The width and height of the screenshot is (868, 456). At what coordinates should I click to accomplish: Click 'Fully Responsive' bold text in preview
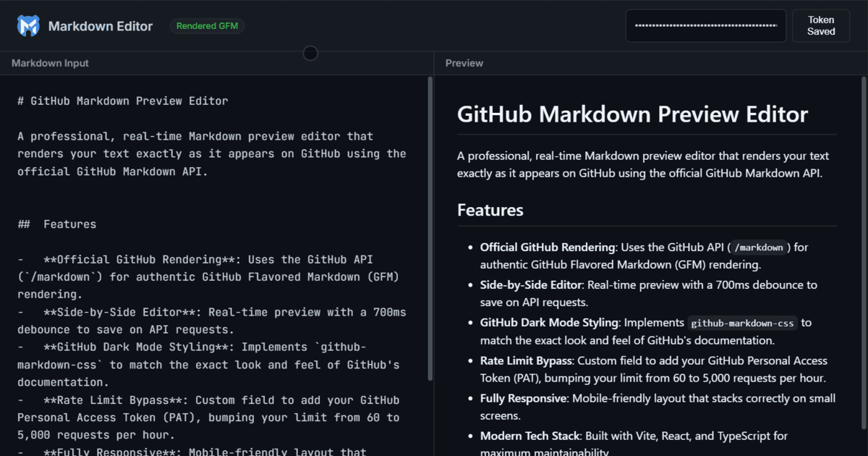(x=522, y=398)
